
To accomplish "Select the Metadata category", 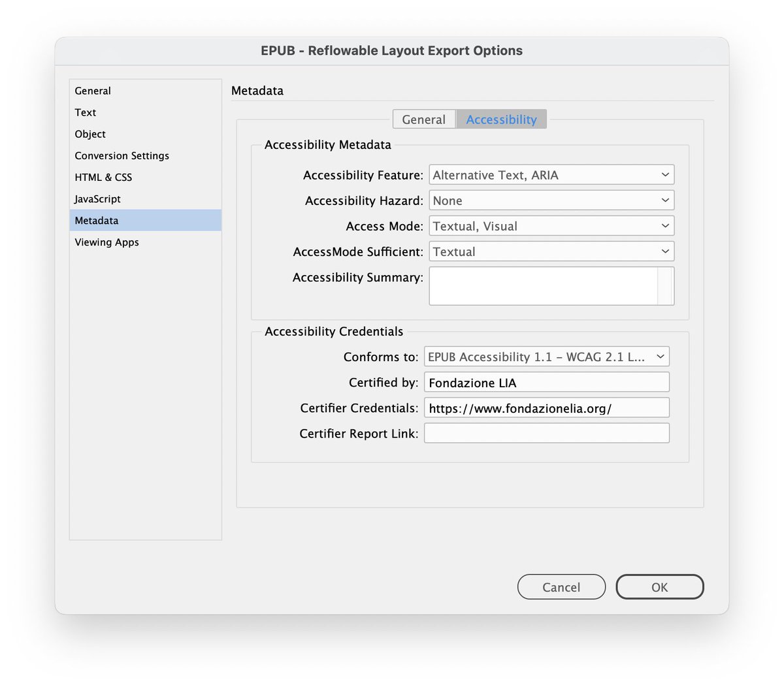I will 145,220.
